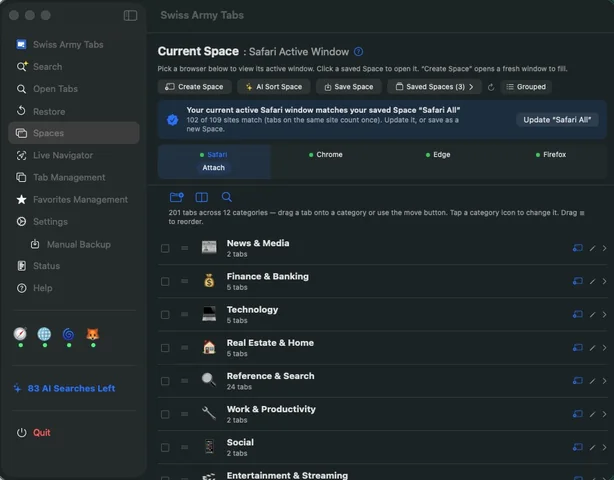The width and height of the screenshot is (614, 480).
Task: Click the Edge swirl icon in sidebar
Action: 69,334
